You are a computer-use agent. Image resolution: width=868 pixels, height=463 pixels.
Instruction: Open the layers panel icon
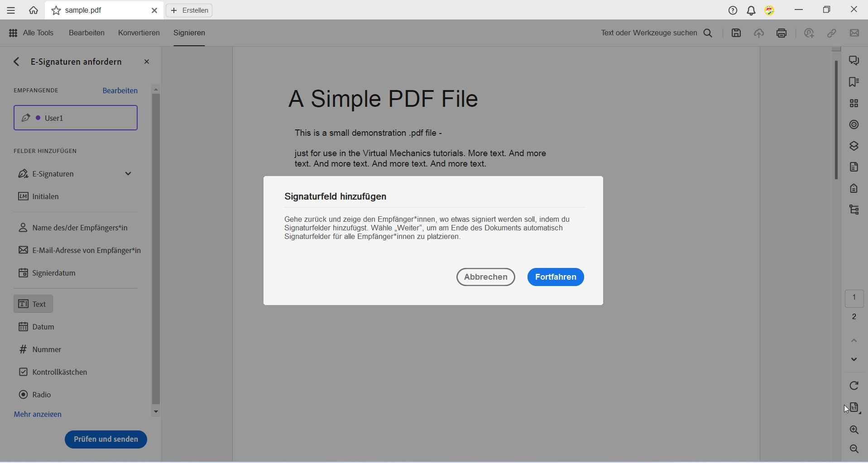coord(854,146)
